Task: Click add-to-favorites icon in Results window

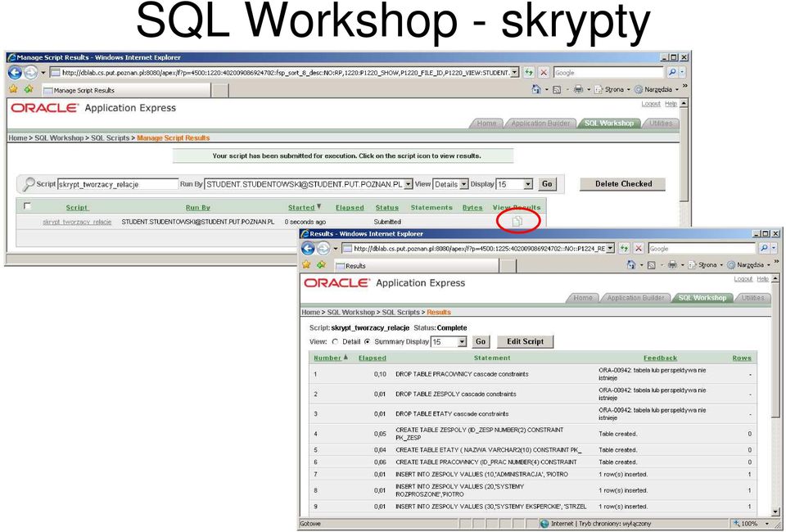Action: [321, 264]
